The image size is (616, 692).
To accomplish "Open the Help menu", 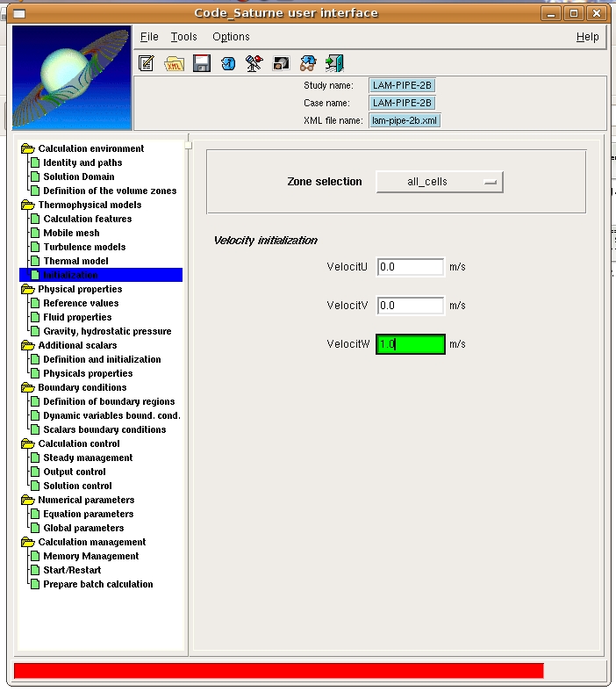I will 587,37.
